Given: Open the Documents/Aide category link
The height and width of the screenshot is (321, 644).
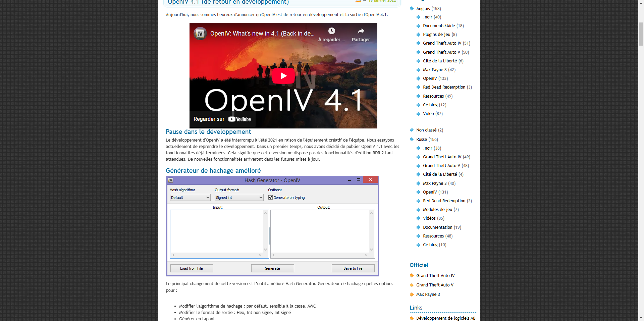Looking at the screenshot, I should pyautogui.click(x=439, y=26).
